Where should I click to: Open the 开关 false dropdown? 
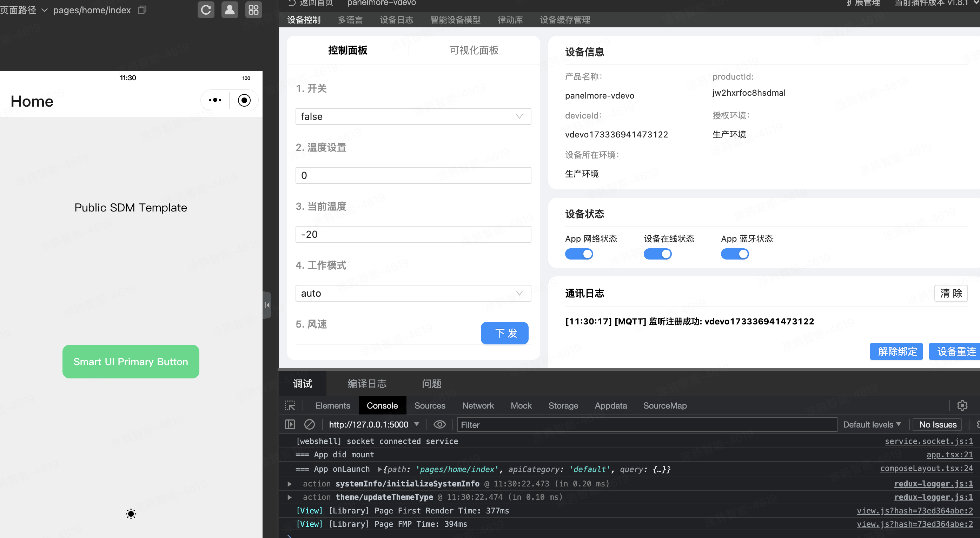click(413, 116)
